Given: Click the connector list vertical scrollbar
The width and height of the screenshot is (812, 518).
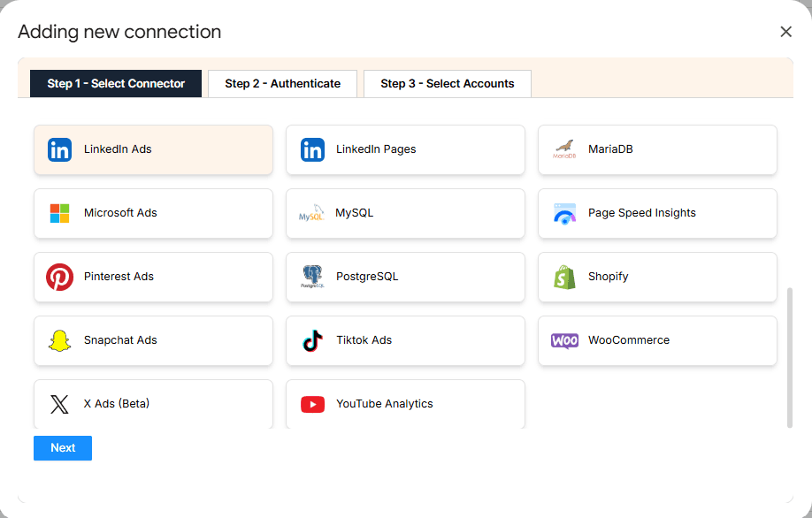Looking at the screenshot, I should tap(790, 358).
